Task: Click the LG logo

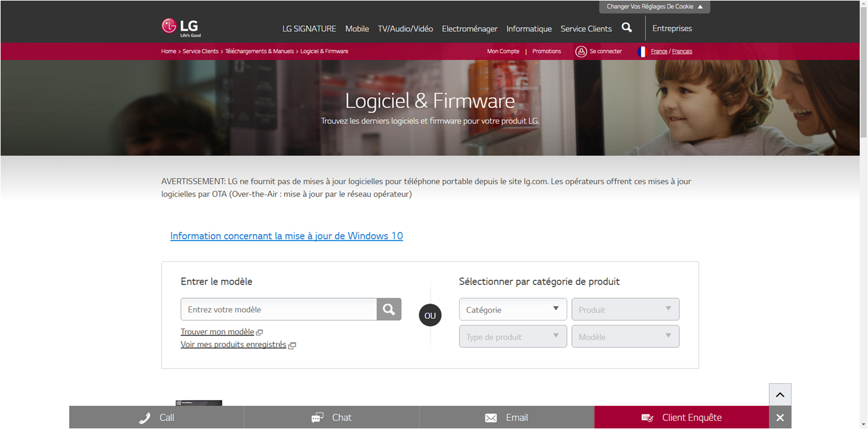Action: [181, 27]
